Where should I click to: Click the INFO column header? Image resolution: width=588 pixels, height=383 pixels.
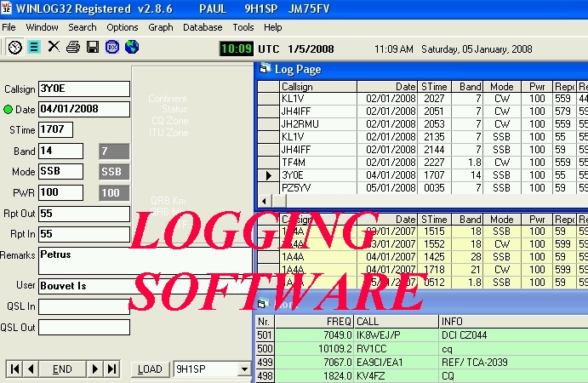point(513,322)
